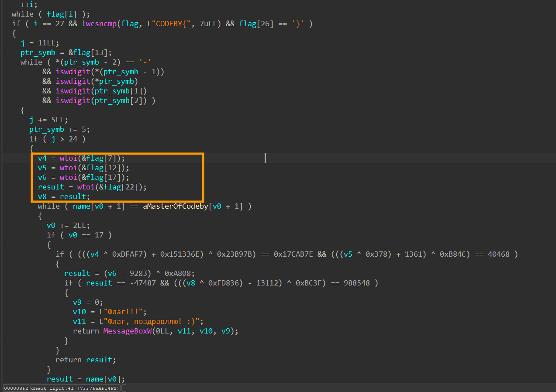Click the 000008F2 offset in status bar
Image resolution: width=556 pixels, height=392 pixels.
pyautogui.click(x=16, y=388)
